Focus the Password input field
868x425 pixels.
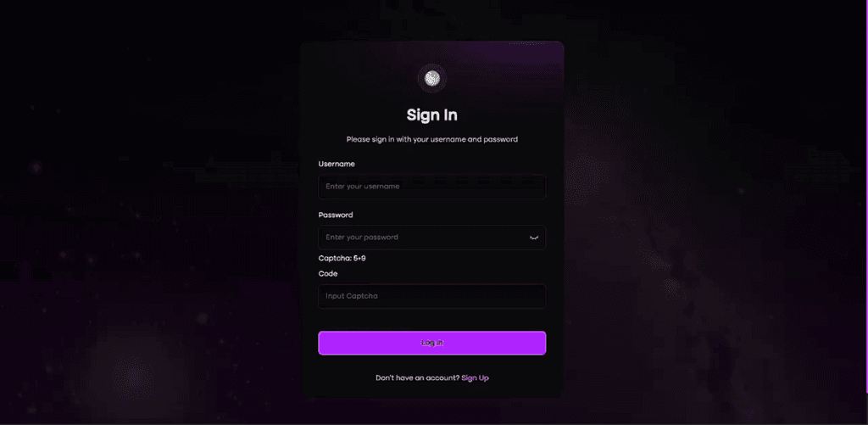[x=431, y=238]
